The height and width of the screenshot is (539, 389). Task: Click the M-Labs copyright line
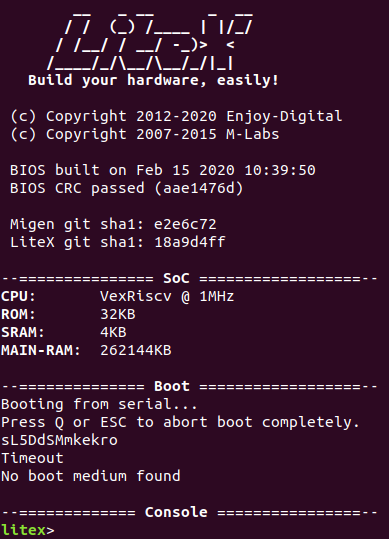145,134
